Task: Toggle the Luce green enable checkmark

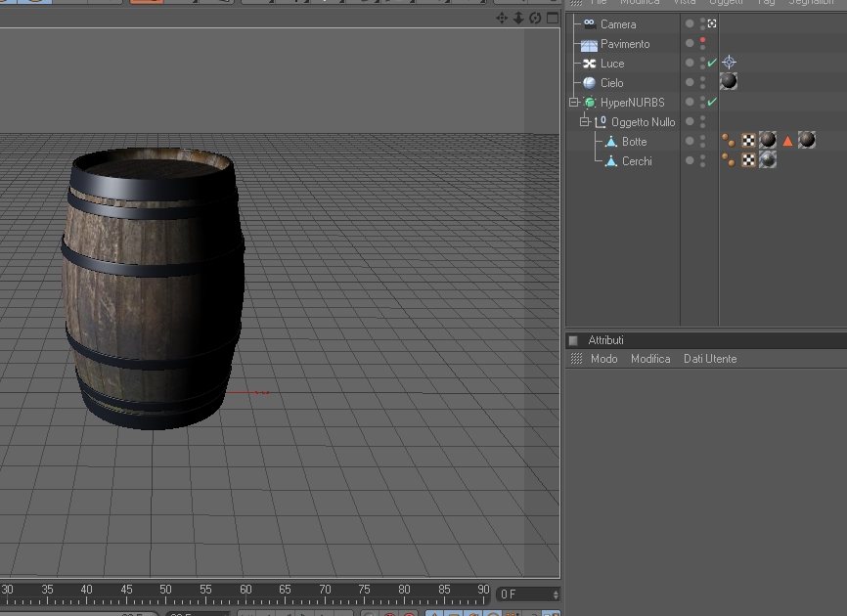Action: [x=712, y=63]
